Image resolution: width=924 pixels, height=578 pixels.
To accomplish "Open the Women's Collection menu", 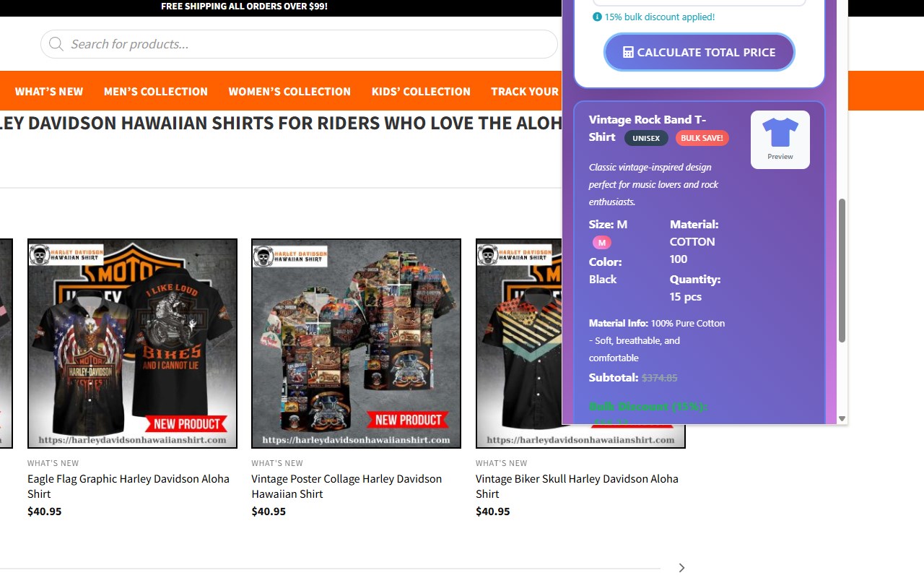I will click(289, 92).
